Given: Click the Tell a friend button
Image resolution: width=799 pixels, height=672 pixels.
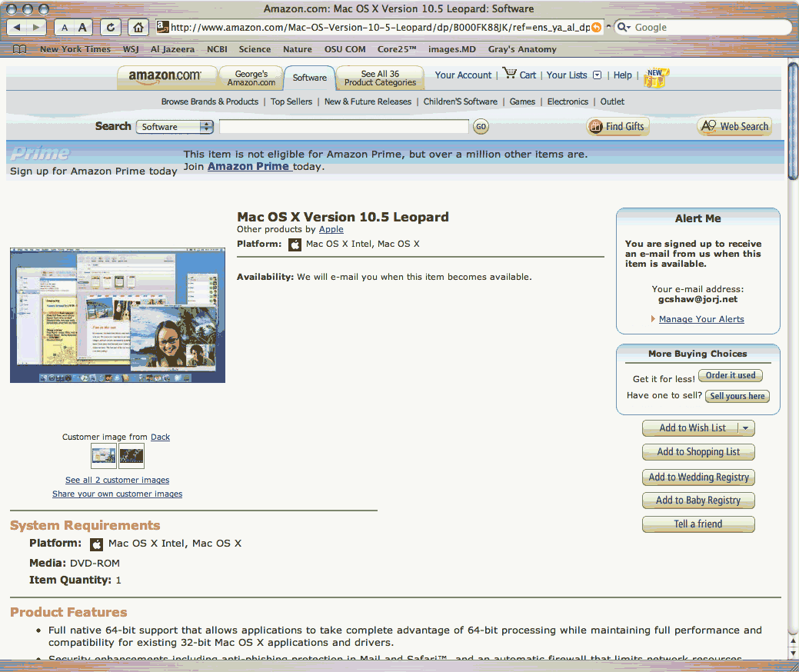Looking at the screenshot, I should click(x=698, y=524).
